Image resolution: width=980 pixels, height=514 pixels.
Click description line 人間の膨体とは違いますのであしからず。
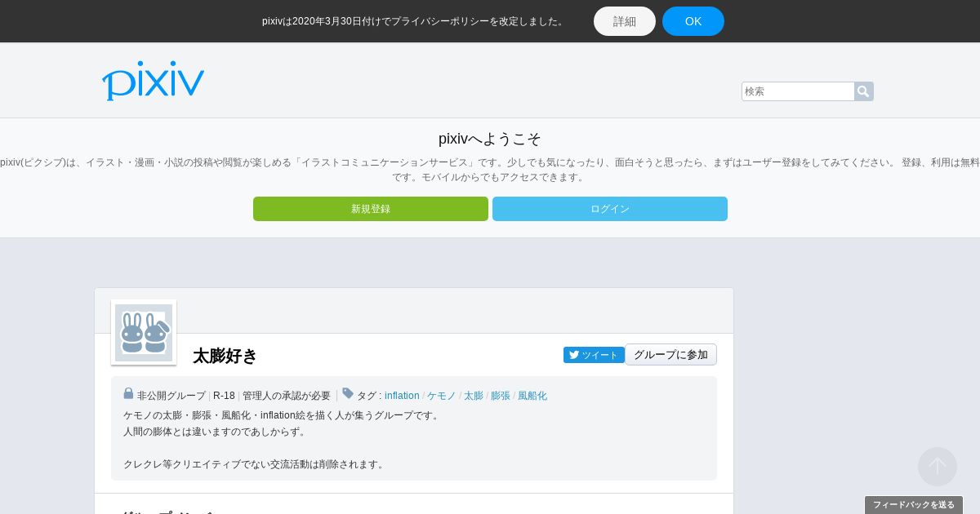coord(216,432)
